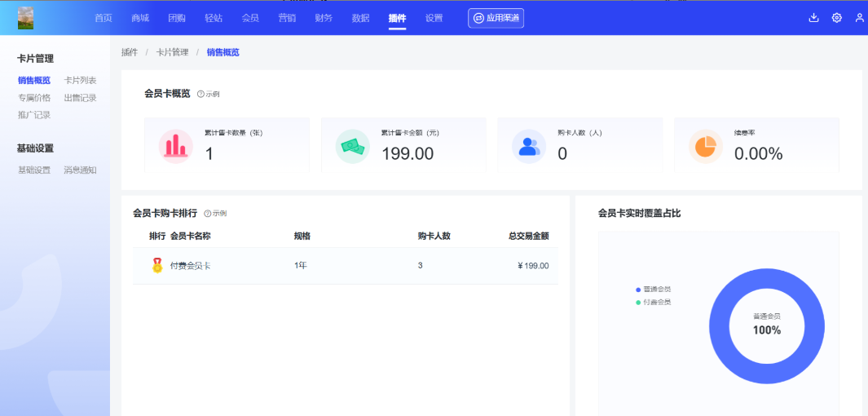Screen dimensions: 868x416
Task: Toggle 普通会员 legend item in chart
Action: [x=655, y=290]
